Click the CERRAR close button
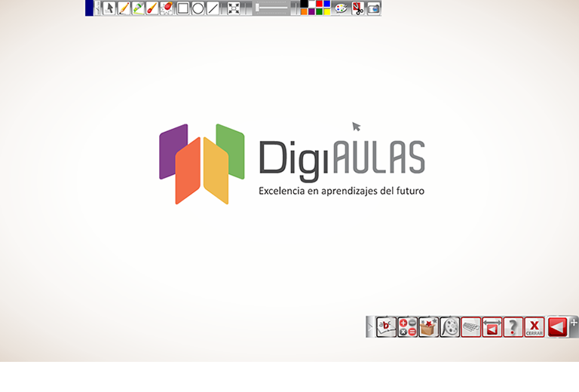579x392 pixels. pos(534,326)
